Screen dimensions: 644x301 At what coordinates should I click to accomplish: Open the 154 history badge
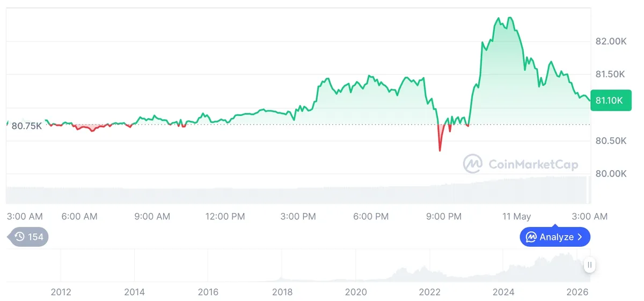coord(28,237)
